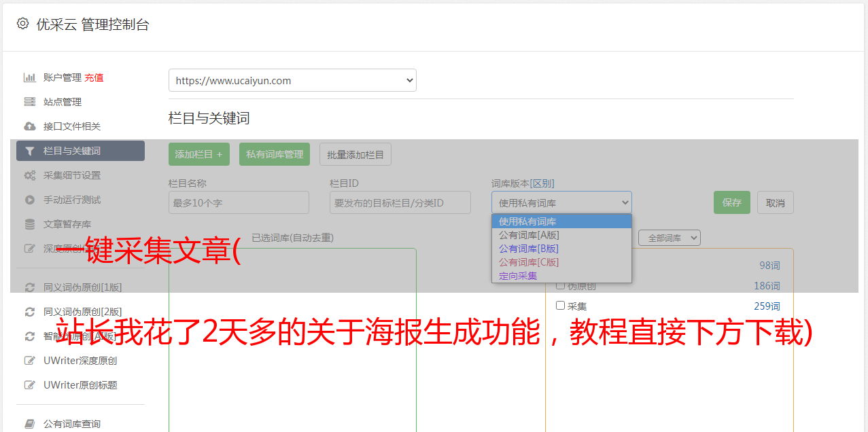Click the 取消 button
The height and width of the screenshot is (432, 868).
click(776, 202)
